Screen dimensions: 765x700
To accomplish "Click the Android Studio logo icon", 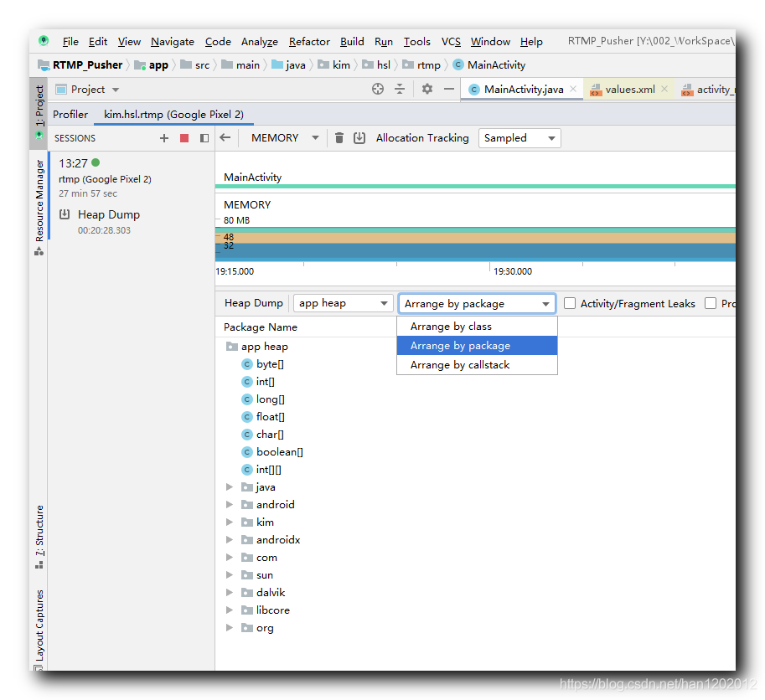I will pos(44,41).
